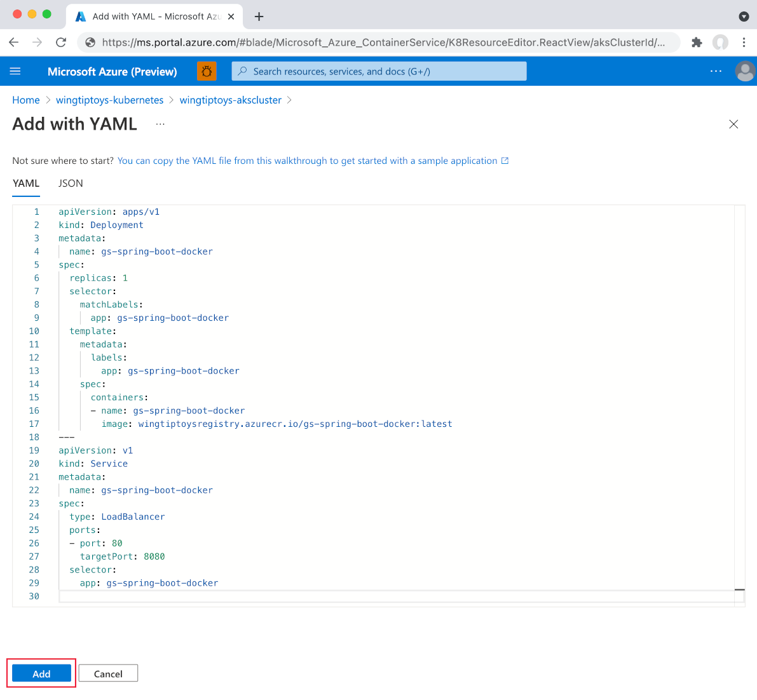This screenshot has height=700, width=757.
Task: Switch to the JSON tab
Action: point(70,184)
